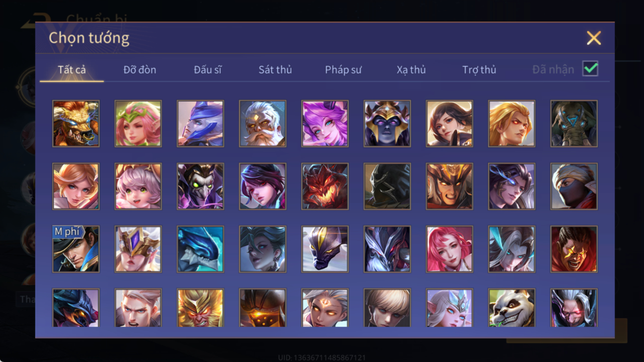The height and width of the screenshot is (362, 644).
Task: Pick the masked ninja with white headwrap
Action: click(x=574, y=186)
